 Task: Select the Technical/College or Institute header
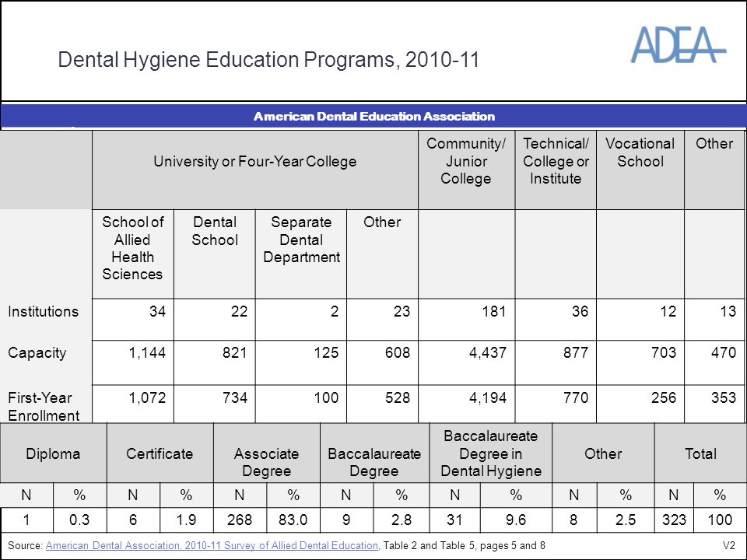coord(556,161)
